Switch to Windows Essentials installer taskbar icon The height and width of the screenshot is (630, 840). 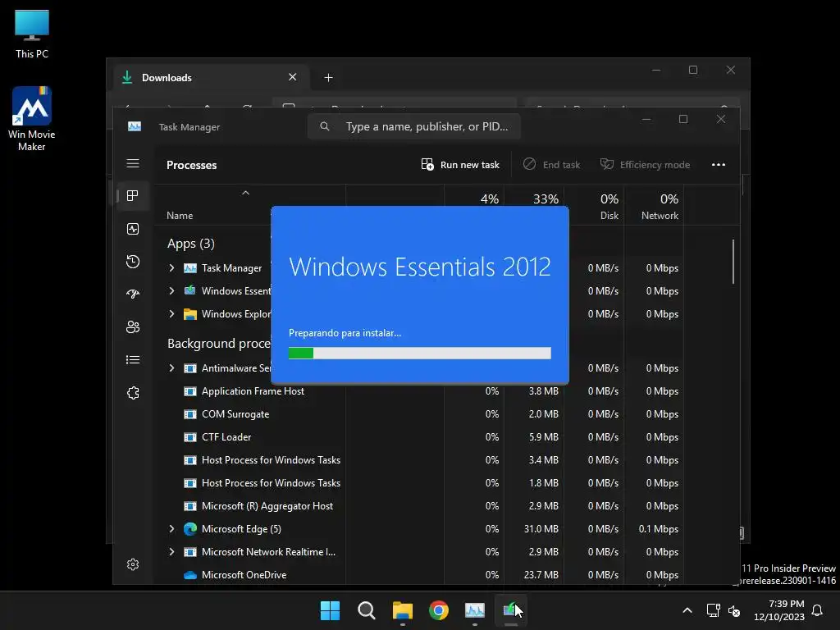click(510, 610)
